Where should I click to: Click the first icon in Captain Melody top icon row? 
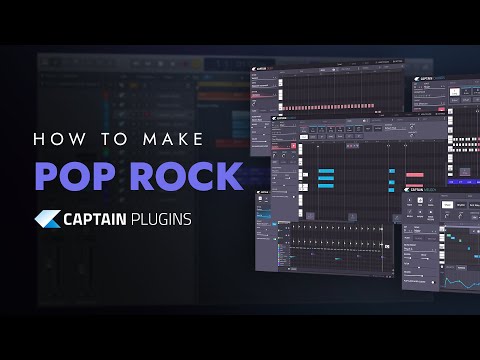tap(410, 200)
